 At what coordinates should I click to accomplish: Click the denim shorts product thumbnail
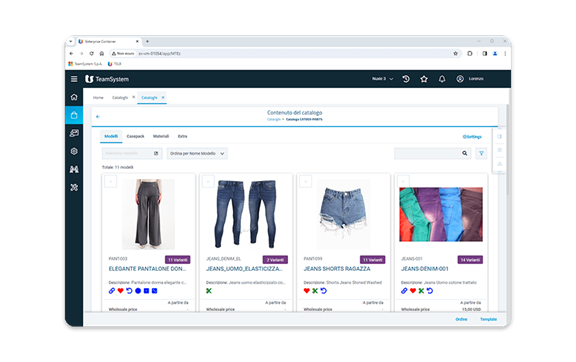(x=343, y=214)
